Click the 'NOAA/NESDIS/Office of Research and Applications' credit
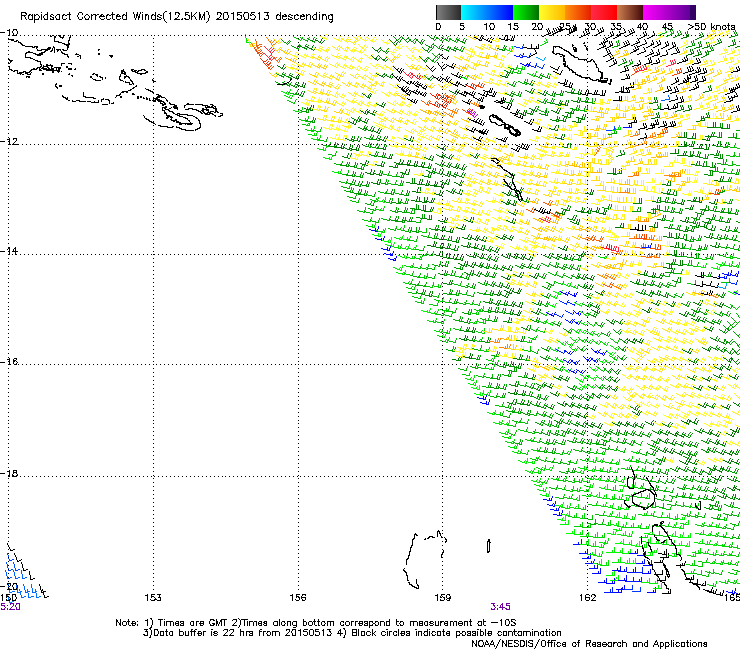 point(589,644)
